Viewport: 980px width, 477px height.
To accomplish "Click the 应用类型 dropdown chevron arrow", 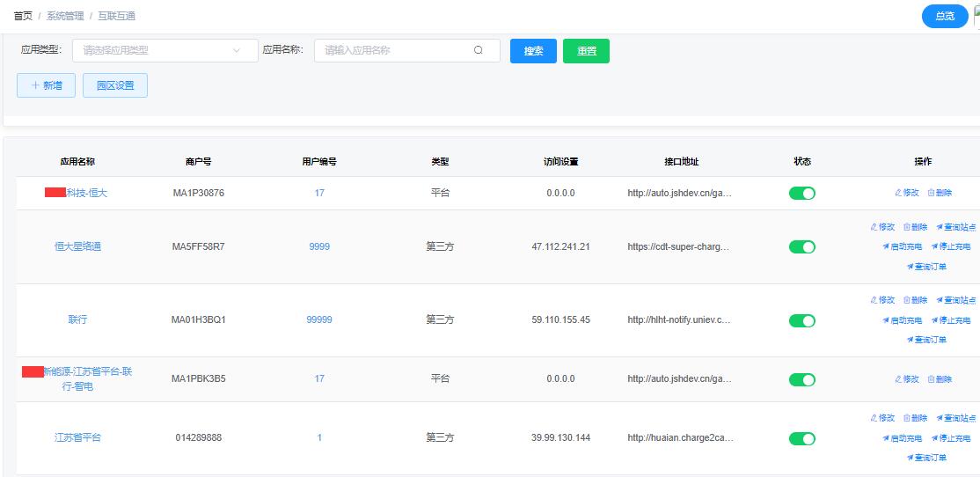I will tap(237, 51).
